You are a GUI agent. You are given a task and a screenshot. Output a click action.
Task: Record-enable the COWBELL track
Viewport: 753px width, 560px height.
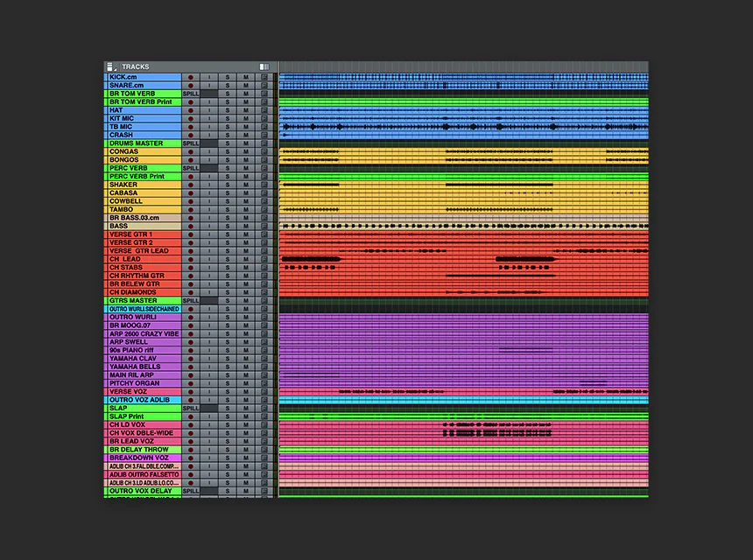(191, 201)
